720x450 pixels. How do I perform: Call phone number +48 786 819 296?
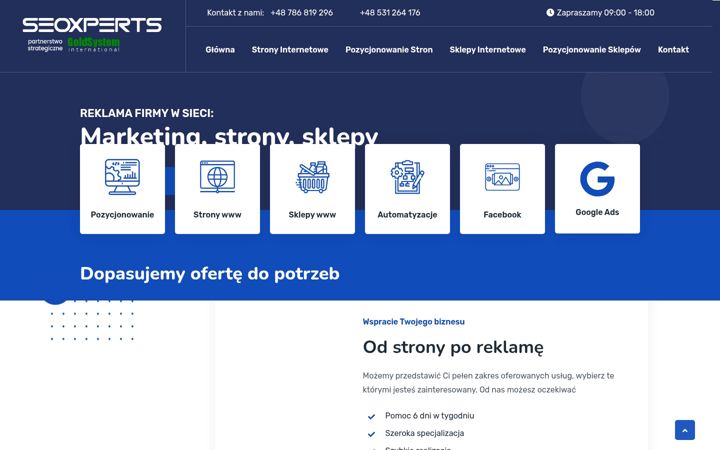tap(302, 13)
